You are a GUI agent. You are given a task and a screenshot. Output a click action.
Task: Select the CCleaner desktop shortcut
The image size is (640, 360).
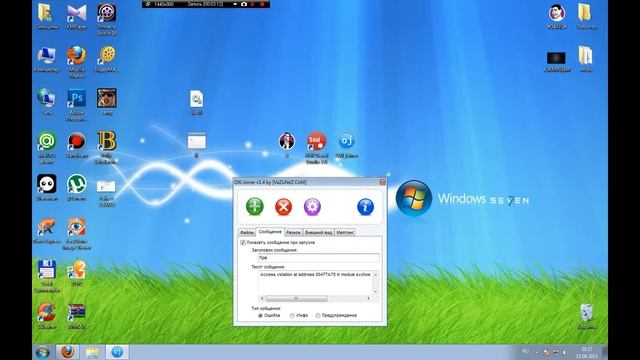47,316
